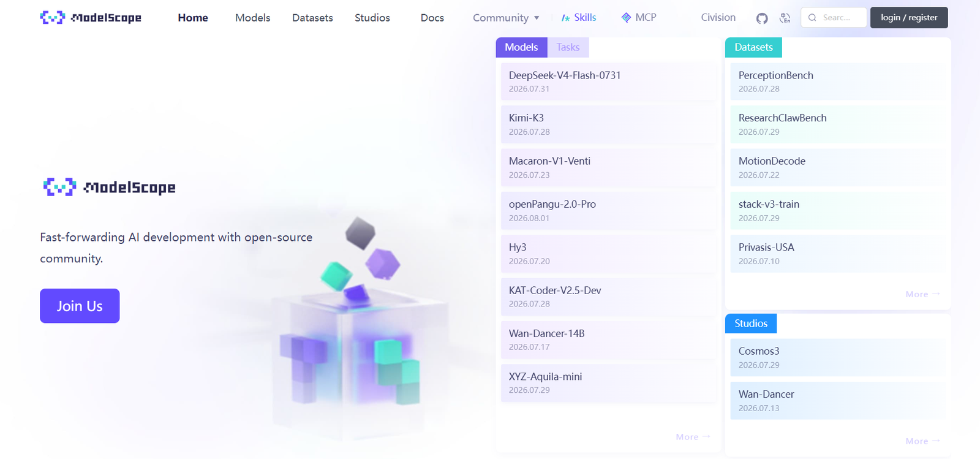Switch to the Tasks tab
This screenshot has width=980, height=459.
coord(568,47)
